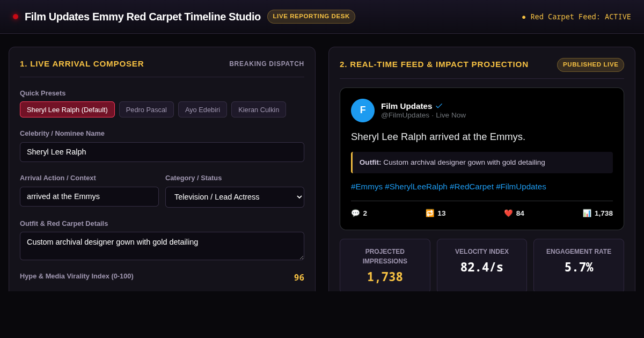Click the Projected Impressions value 1,738
644x338 pixels.
[385, 277]
